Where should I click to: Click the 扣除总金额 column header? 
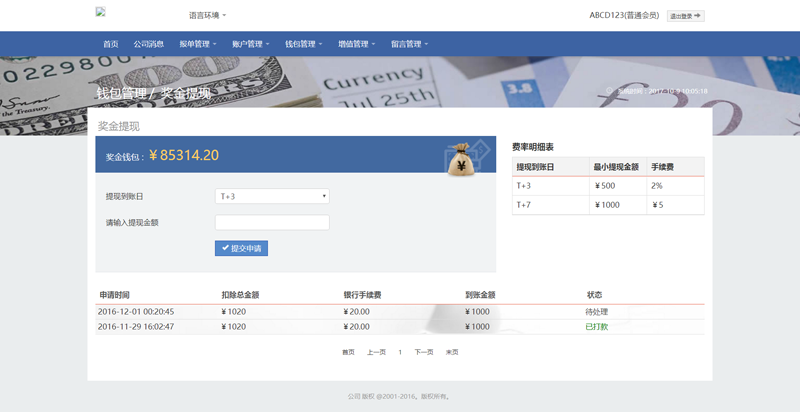pyautogui.click(x=240, y=295)
